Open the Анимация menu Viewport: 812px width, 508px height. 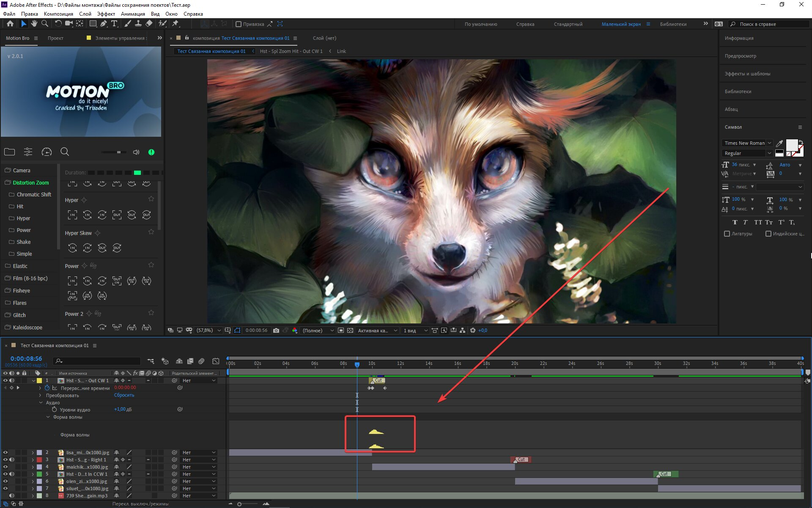(x=133, y=14)
